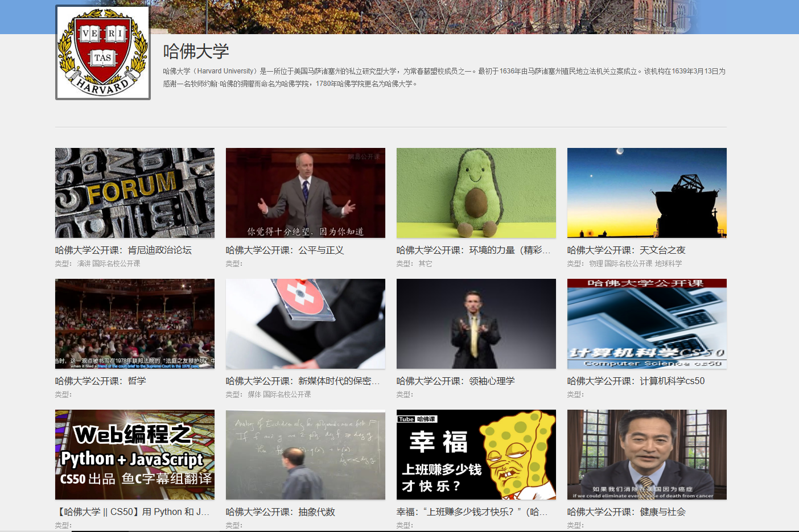
Task: Click category text 其它 under 环境的力量
Action: (x=426, y=263)
